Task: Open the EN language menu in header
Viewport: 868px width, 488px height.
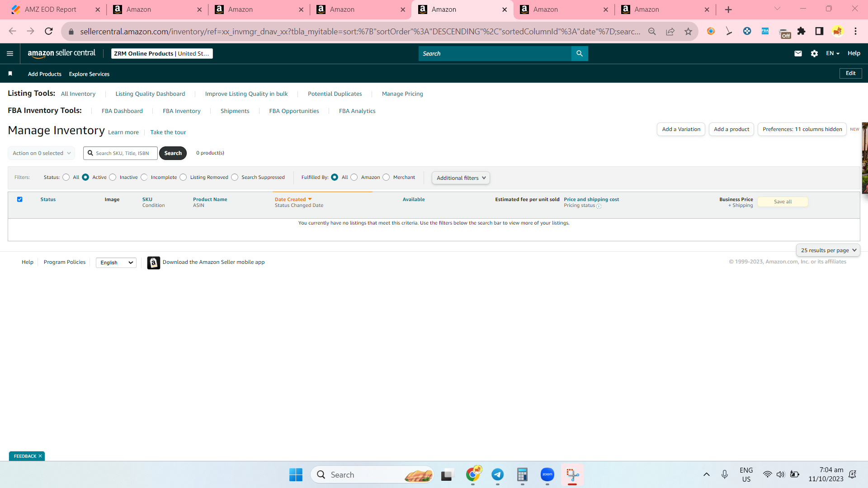Action: (x=832, y=53)
